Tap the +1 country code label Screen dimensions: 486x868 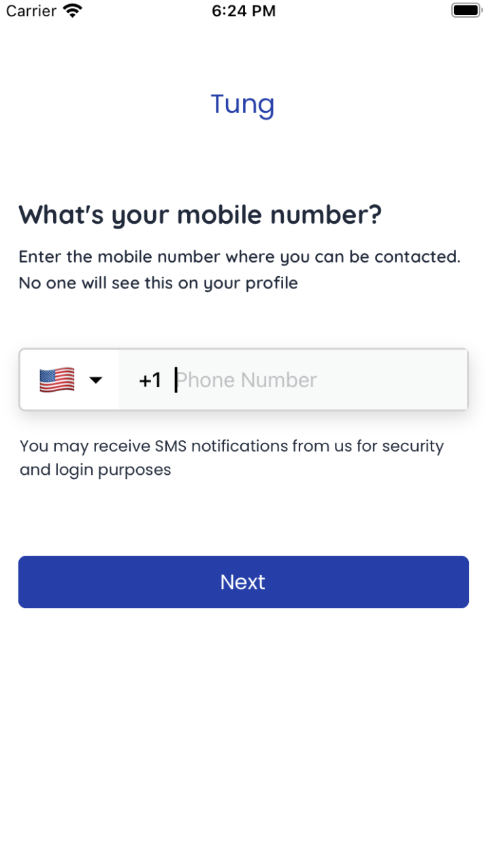click(150, 380)
